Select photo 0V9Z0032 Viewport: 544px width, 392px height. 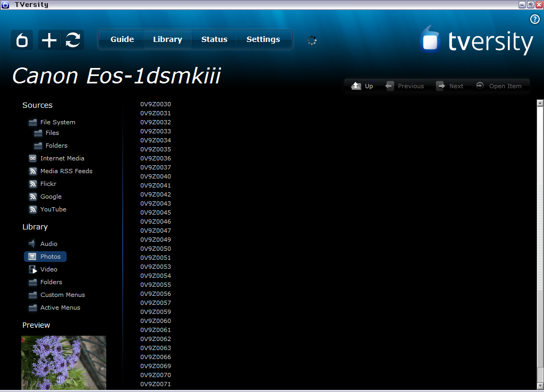(x=156, y=122)
